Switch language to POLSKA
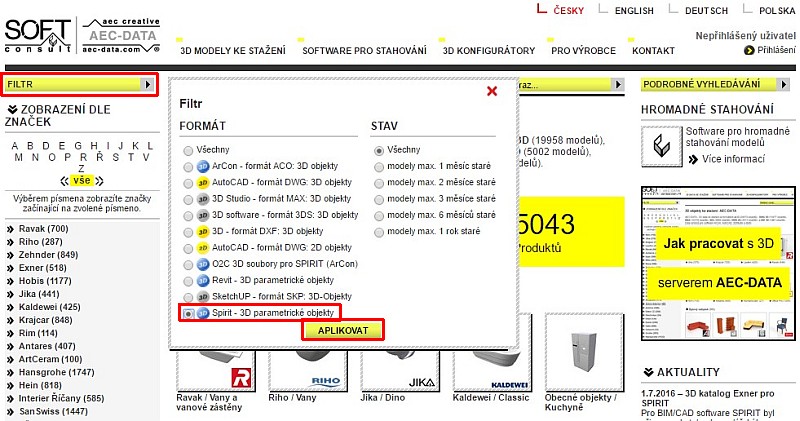The image size is (800, 421). click(x=777, y=11)
